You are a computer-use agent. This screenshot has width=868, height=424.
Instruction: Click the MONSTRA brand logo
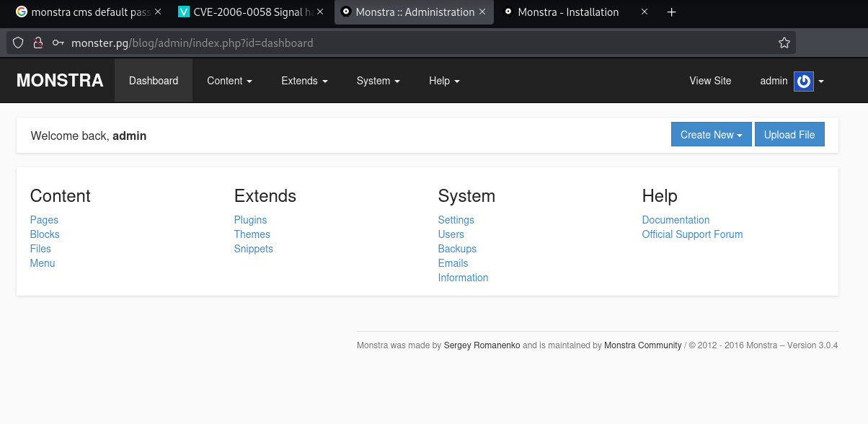point(60,81)
